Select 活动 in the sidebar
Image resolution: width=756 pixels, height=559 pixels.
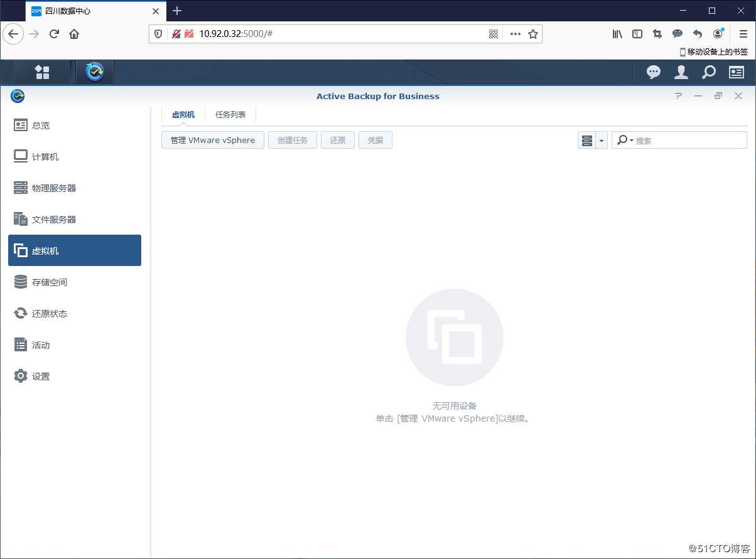75,344
